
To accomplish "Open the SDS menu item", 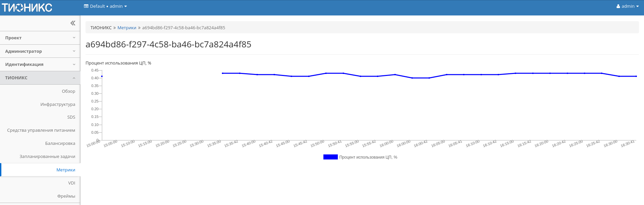I will click(71, 117).
